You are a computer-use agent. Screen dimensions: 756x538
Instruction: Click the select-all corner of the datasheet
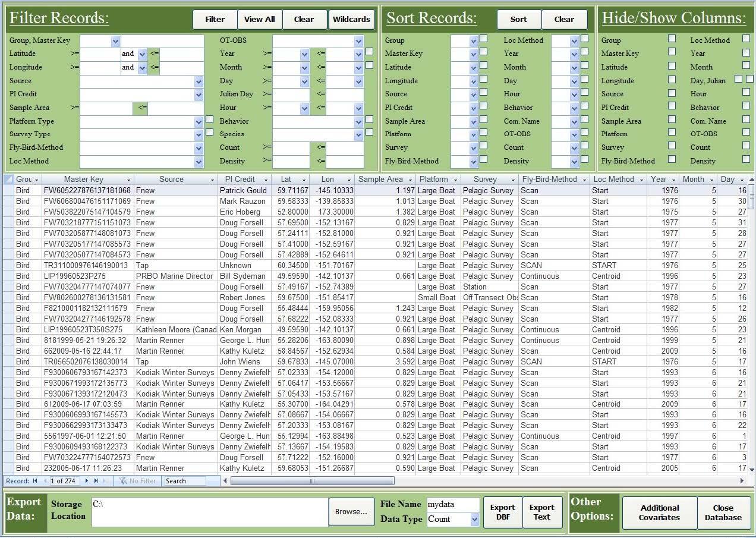(8, 179)
